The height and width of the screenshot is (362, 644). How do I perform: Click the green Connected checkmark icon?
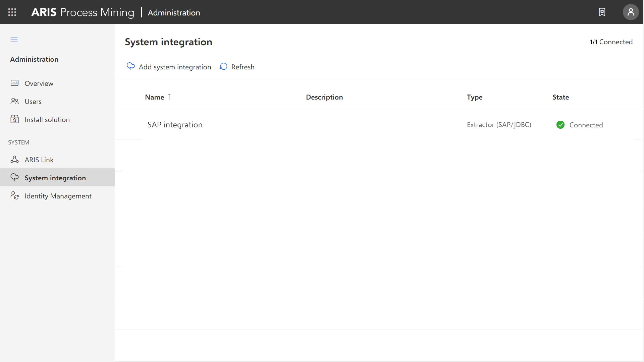click(x=560, y=125)
